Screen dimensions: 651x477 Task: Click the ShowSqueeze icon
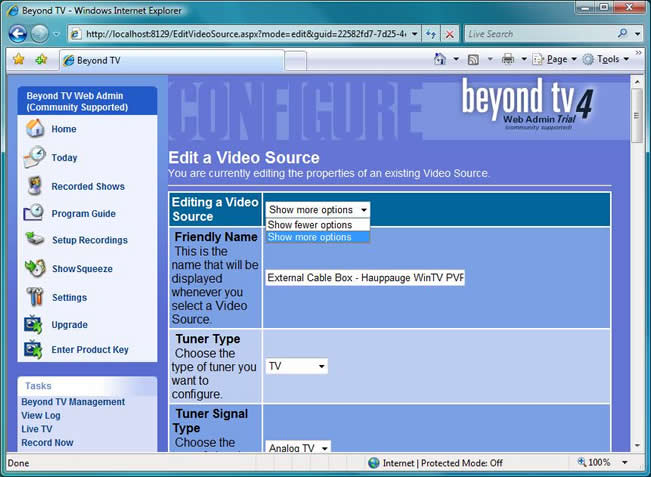(x=35, y=268)
